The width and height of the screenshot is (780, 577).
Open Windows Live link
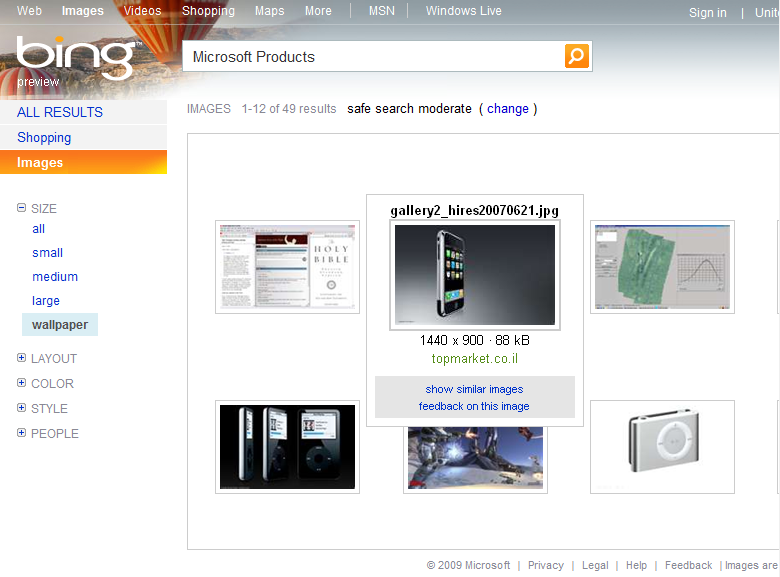[x=464, y=10]
